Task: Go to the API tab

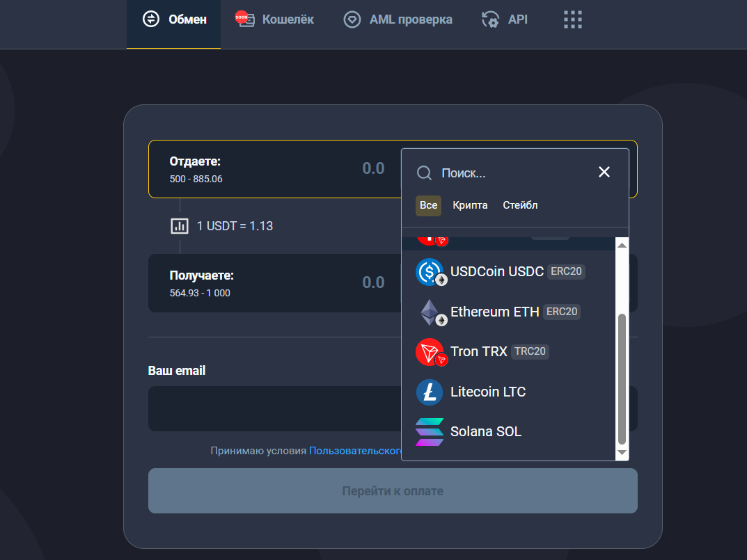Action: [505, 19]
